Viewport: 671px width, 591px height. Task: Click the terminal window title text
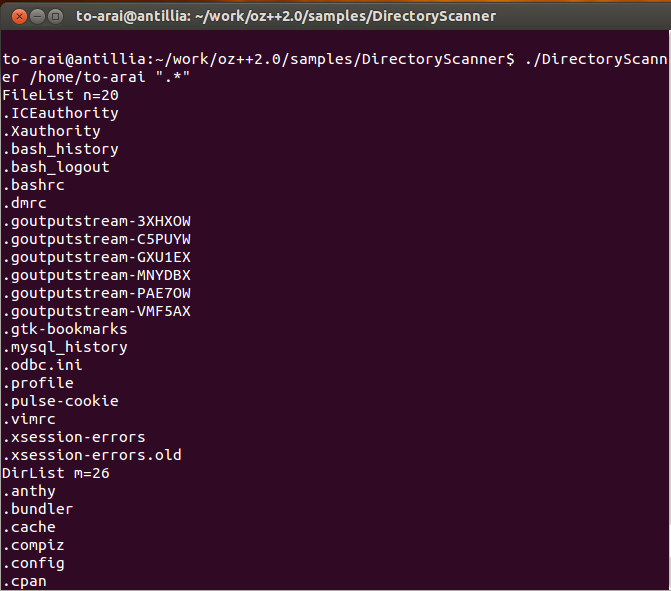pos(286,16)
